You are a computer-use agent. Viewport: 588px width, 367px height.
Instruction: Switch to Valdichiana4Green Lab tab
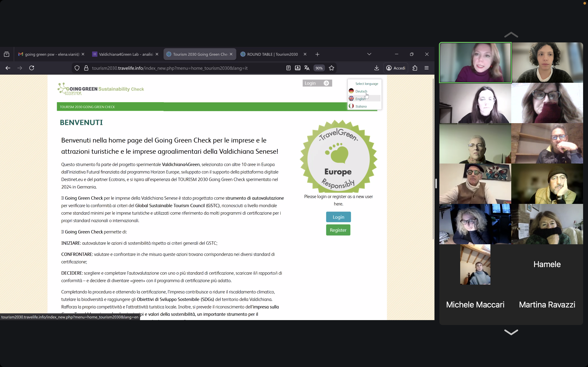coord(126,54)
